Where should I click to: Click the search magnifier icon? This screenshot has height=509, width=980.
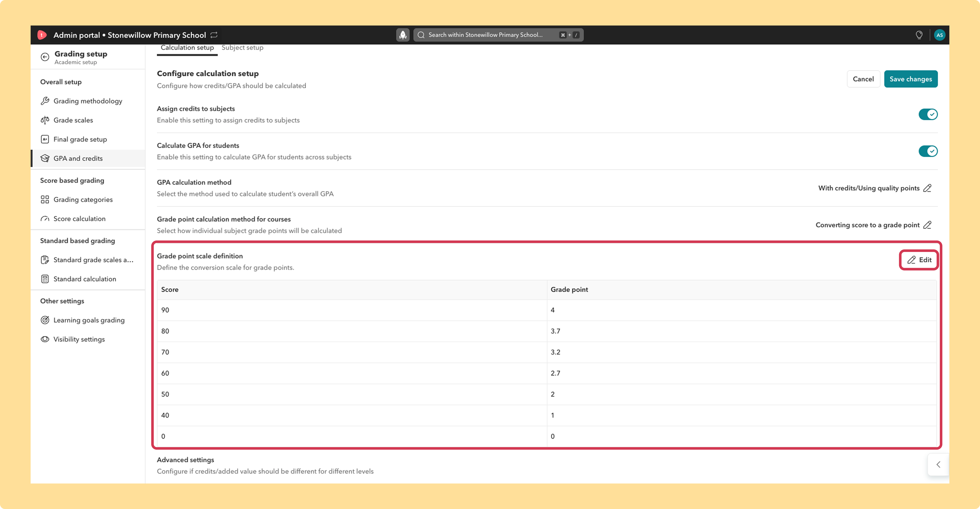(x=421, y=35)
